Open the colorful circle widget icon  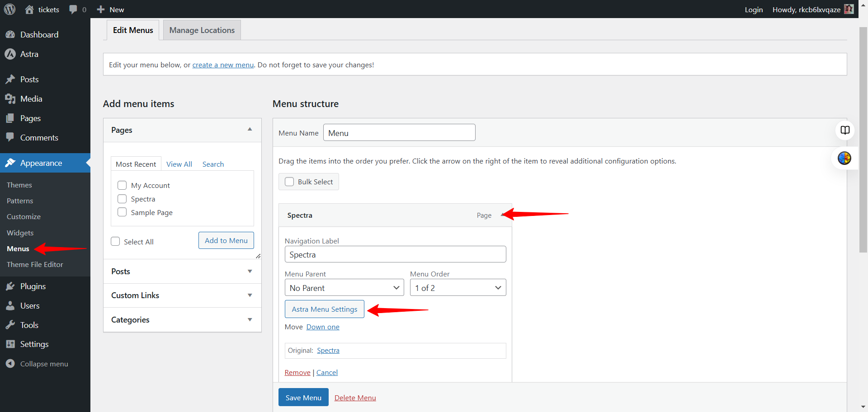click(x=844, y=158)
